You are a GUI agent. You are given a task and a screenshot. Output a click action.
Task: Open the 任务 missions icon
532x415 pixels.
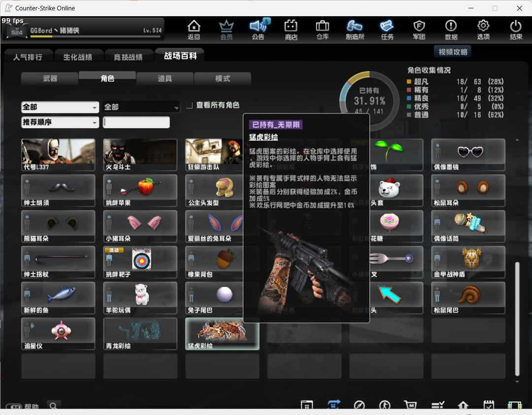387,30
